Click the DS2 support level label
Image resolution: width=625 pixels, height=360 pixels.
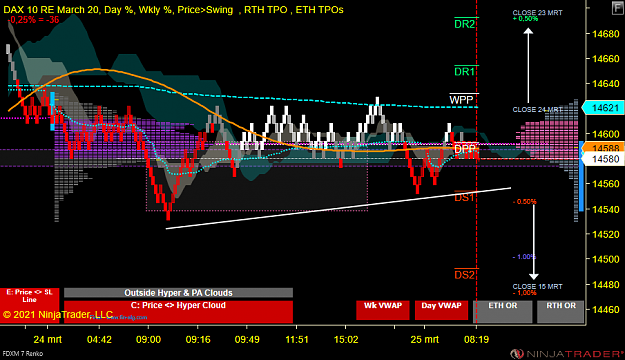[465, 275]
